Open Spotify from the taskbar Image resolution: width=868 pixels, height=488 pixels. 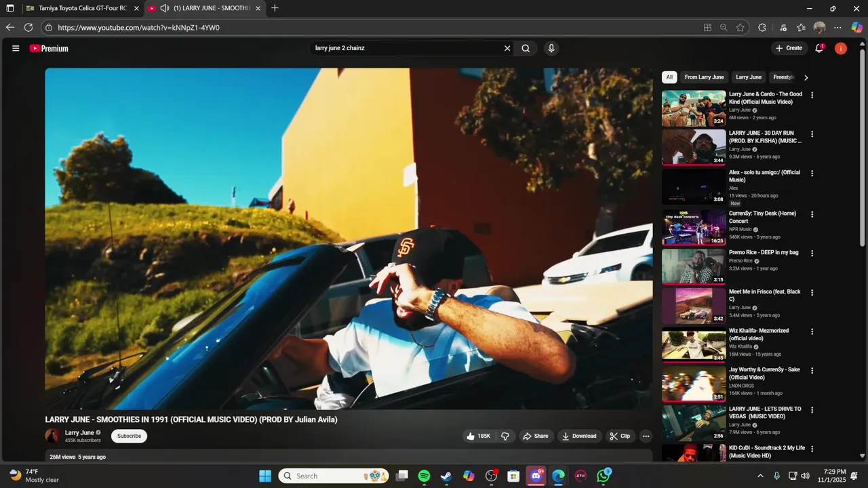(424, 476)
